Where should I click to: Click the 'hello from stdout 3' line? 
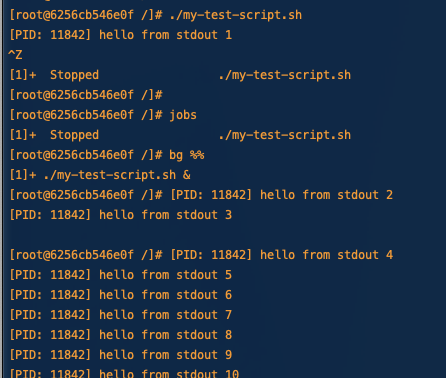120,215
